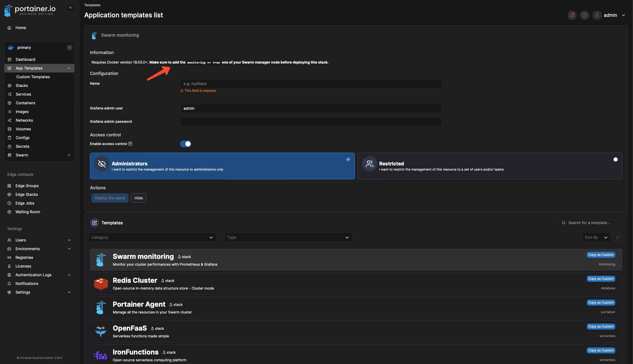Click the Redis Cluster logo icon
The image size is (633, 364).
click(101, 284)
